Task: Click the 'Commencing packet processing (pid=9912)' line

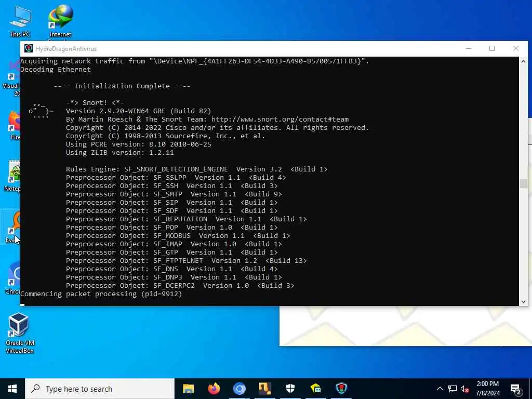Action: [101, 294]
